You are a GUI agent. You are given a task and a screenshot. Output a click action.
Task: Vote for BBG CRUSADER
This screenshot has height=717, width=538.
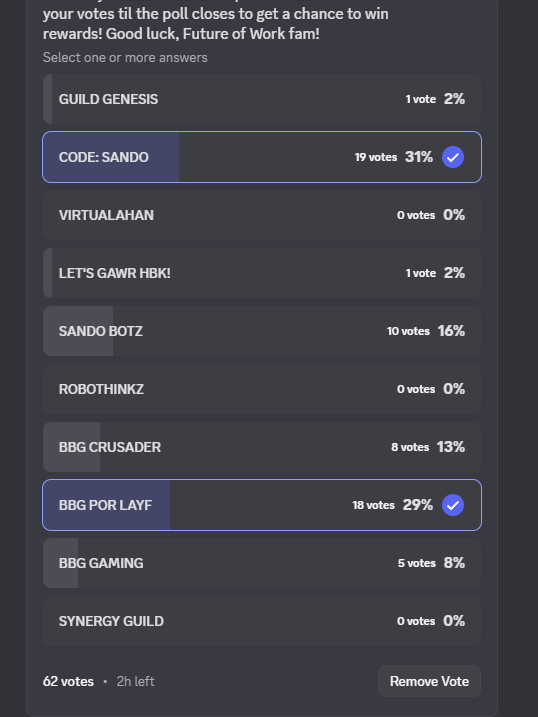click(262, 447)
